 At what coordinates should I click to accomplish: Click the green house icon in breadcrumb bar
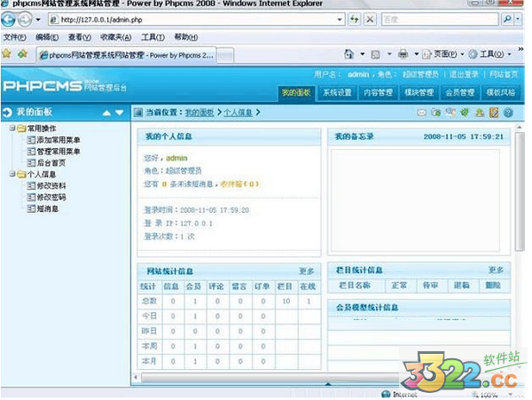[x=479, y=113]
